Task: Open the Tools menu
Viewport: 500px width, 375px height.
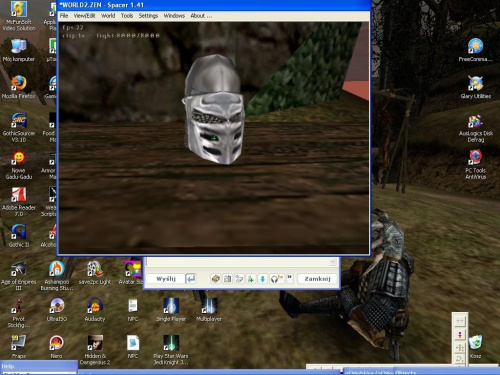Action: [127, 16]
